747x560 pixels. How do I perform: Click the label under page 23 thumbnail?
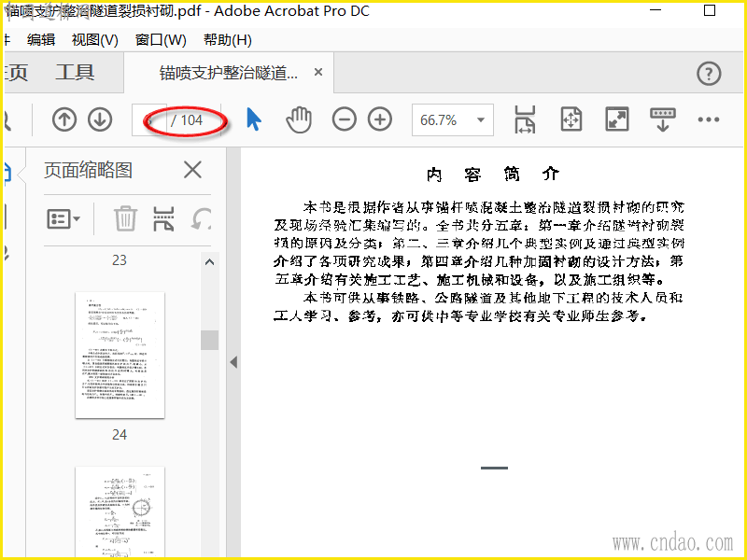tap(120, 260)
